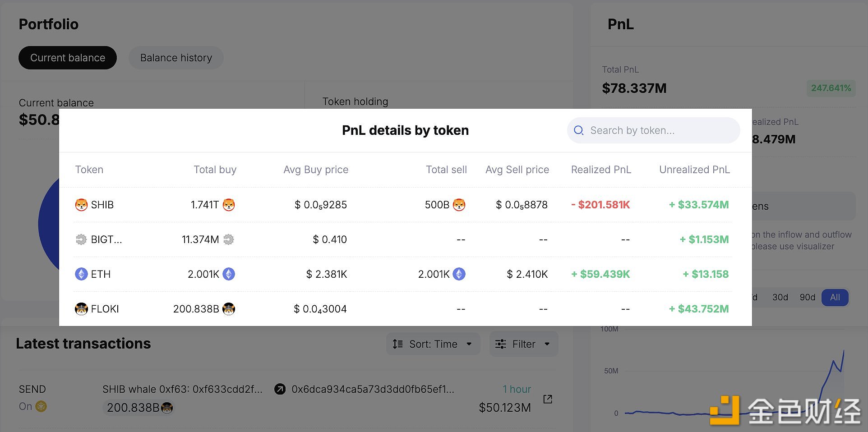
Task: Open recipient address 0x6dca934ca5a73 link
Action: coord(373,389)
